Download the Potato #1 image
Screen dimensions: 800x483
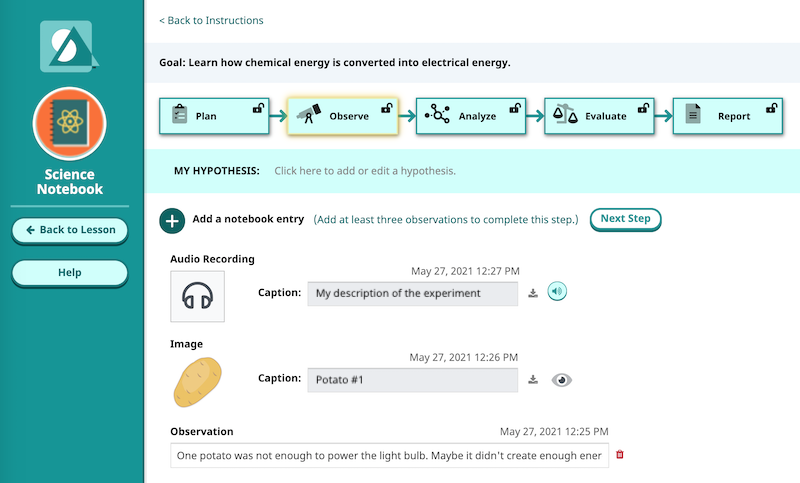tap(533, 380)
